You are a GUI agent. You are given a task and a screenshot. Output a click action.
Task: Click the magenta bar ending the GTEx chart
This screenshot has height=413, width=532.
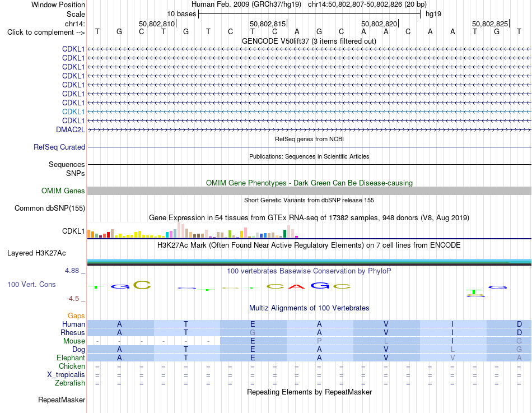(x=297, y=236)
